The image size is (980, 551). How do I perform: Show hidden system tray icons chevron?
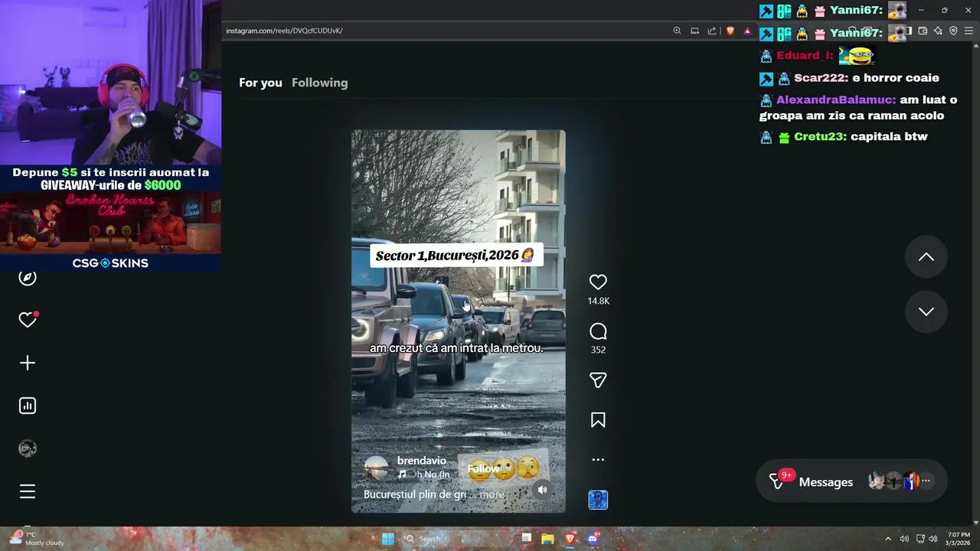pos(888,539)
